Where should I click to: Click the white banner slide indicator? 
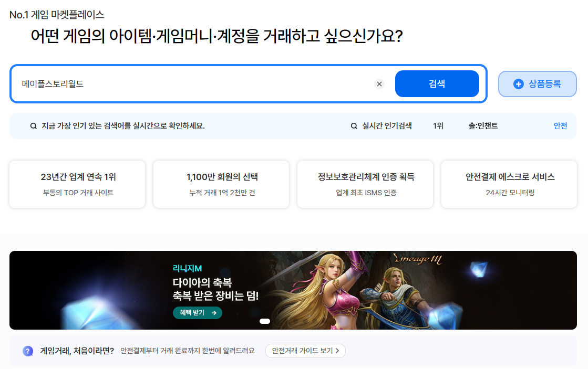[265, 321]
